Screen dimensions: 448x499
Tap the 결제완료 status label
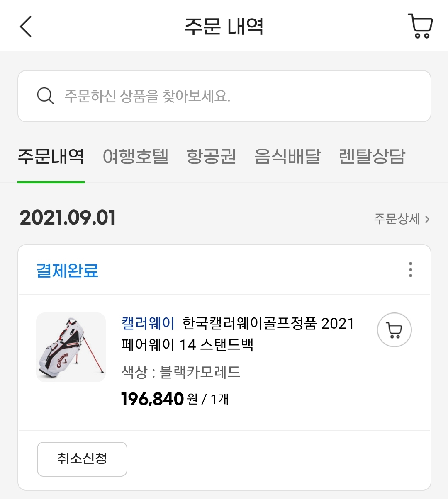click(68, 270)
